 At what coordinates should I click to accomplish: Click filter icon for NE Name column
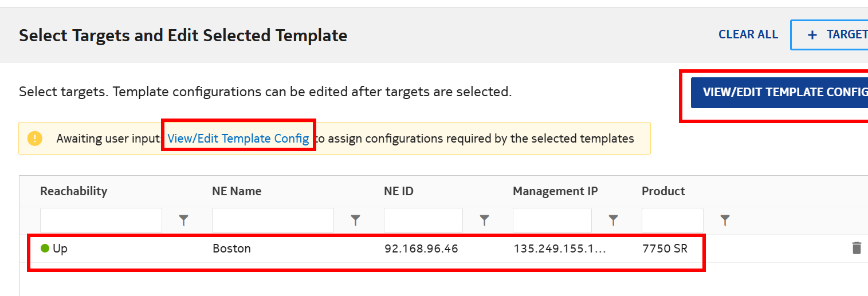[355, 220]
